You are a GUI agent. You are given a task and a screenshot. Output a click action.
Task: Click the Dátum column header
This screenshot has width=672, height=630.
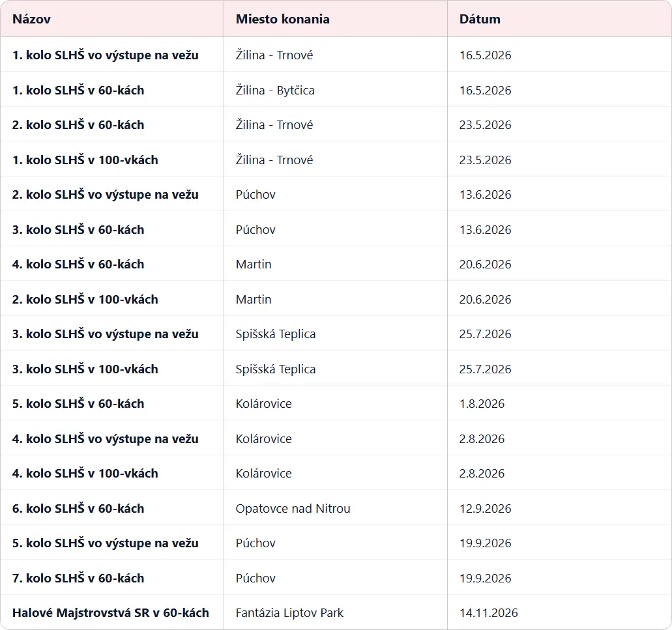coord(480,19)
